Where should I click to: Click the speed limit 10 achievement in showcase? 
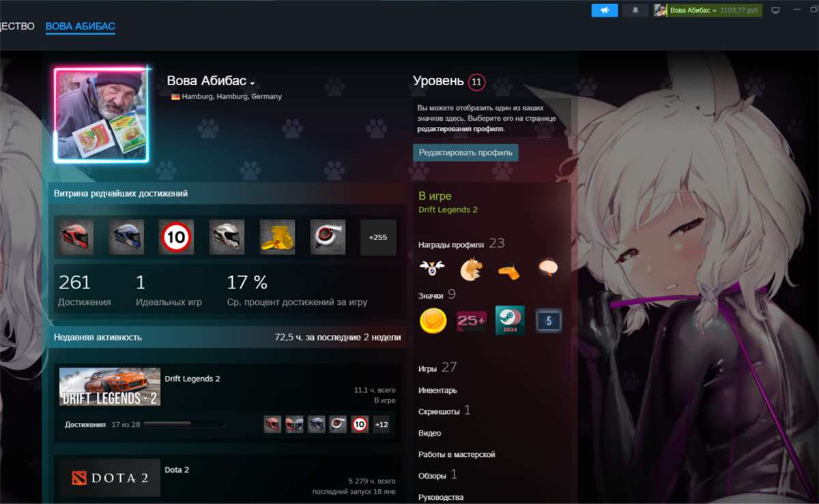(177, 237)
